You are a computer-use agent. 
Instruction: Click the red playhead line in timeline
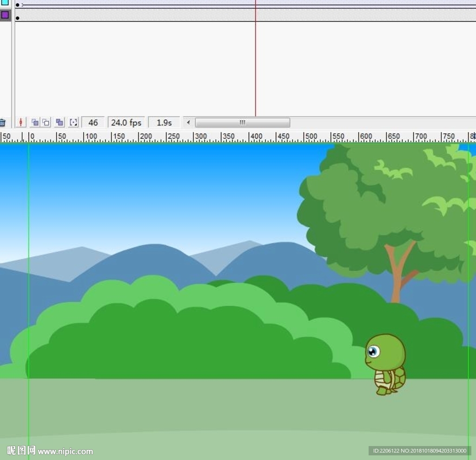coord(255,70)
